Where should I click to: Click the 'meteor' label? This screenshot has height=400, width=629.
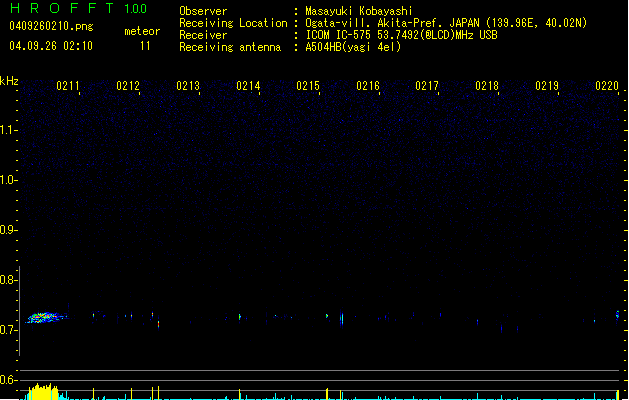(x=142, y=31)
